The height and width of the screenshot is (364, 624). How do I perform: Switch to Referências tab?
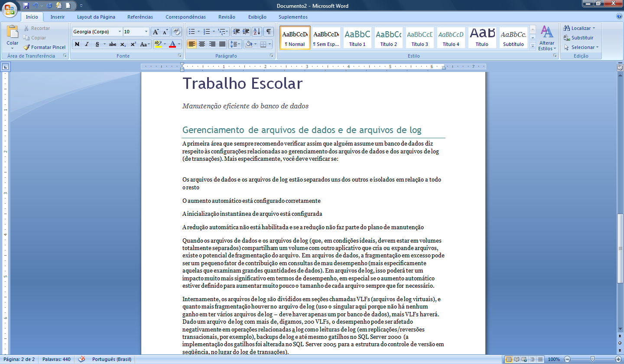[140, 17]
